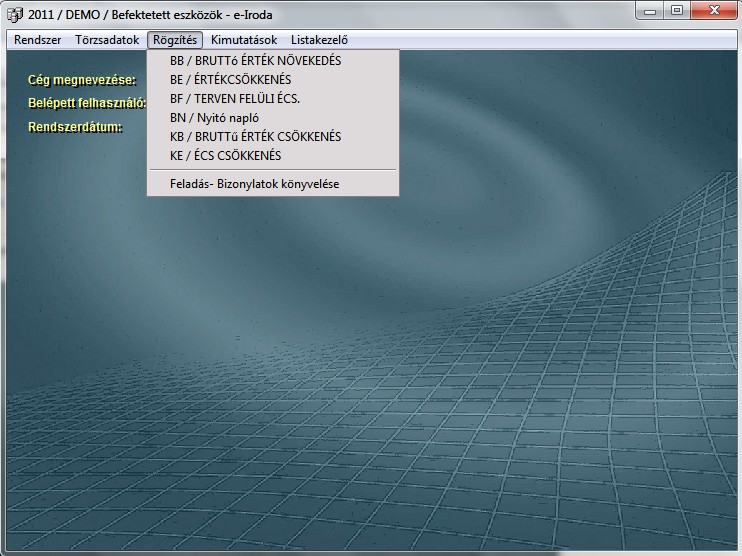Click the e-Iroda application icon in title bar
Image resolution: width=742 pixels, height=556 pixels.
15,15
